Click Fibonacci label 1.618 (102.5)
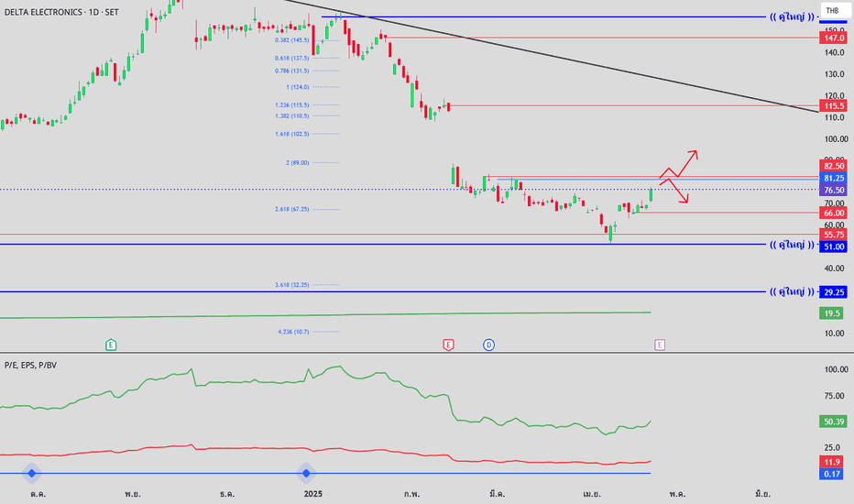Screen dimensions: 854x504 pos(292,134)
